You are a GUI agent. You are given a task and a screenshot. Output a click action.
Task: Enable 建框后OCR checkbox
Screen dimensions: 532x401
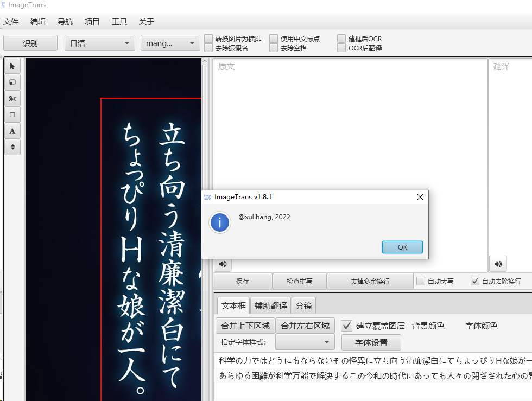[341, 39]
